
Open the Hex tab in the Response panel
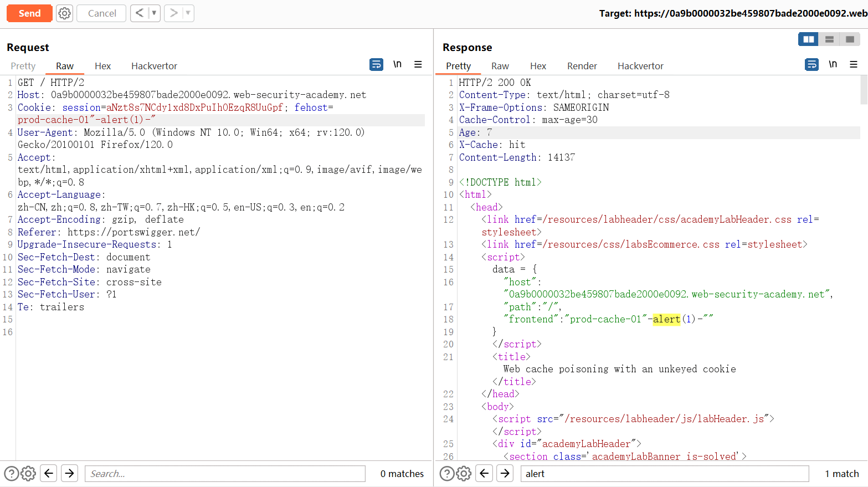(x=538, y=66)
